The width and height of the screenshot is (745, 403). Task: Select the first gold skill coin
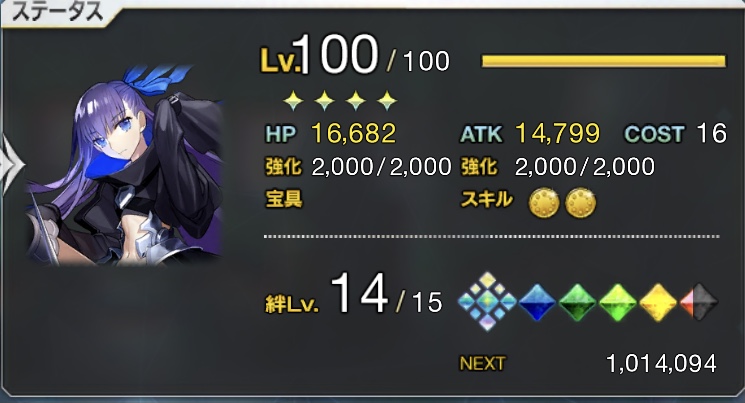(x=544, y=202)
